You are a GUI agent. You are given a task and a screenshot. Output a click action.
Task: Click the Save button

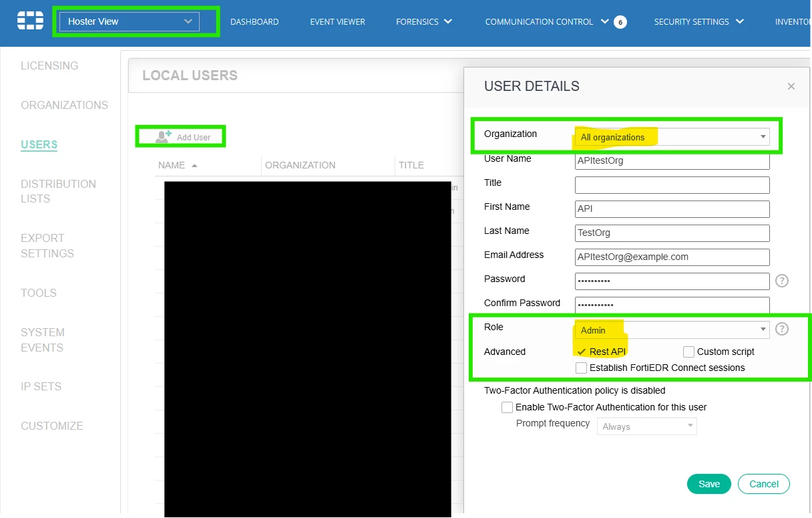709,484
